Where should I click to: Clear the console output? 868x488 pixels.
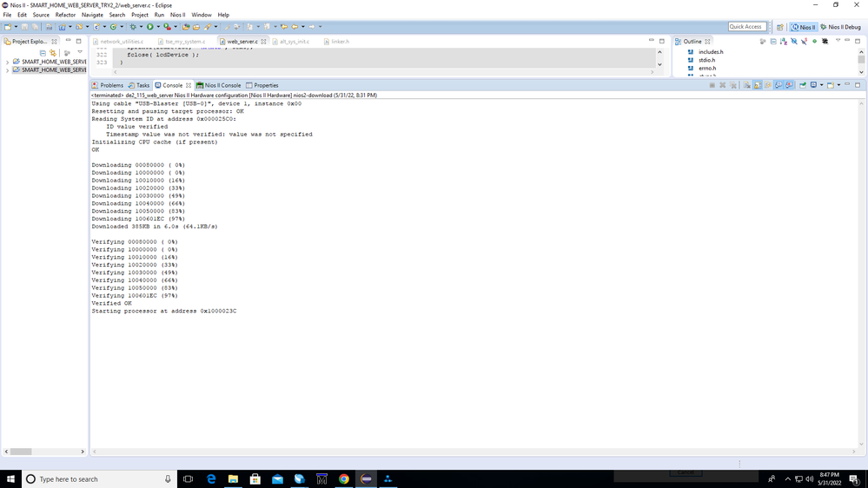point(746,85)
